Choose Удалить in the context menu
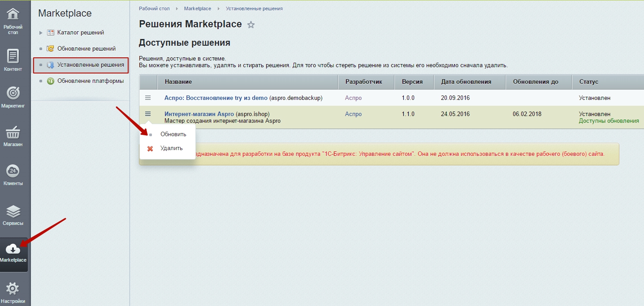The image size is (644, 306). click(171, 148)
